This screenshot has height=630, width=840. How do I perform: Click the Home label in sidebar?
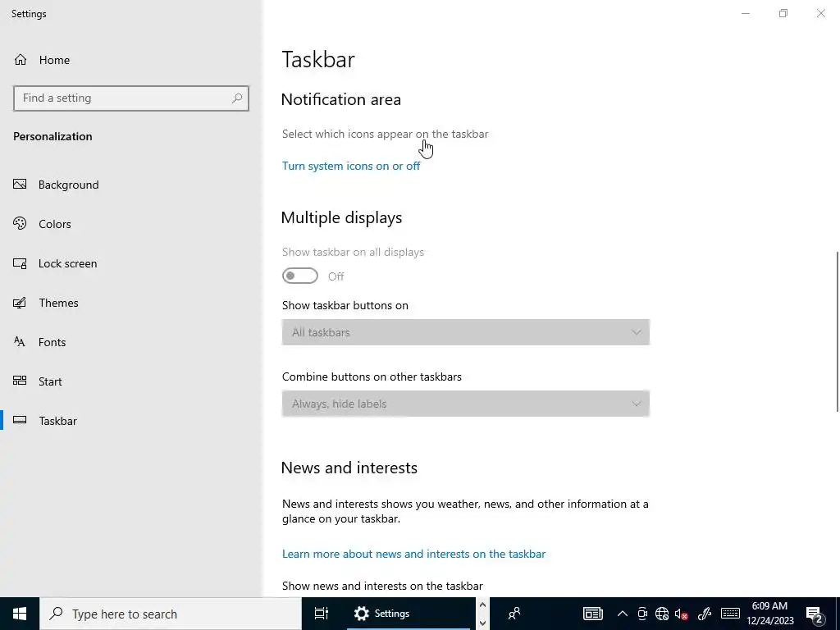pos(54,60)
